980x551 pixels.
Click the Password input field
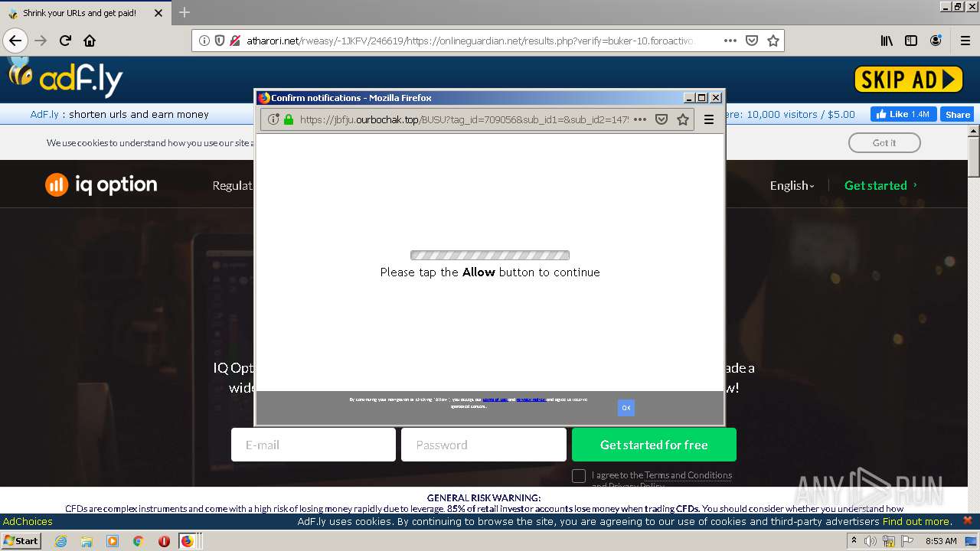(484, 445)
